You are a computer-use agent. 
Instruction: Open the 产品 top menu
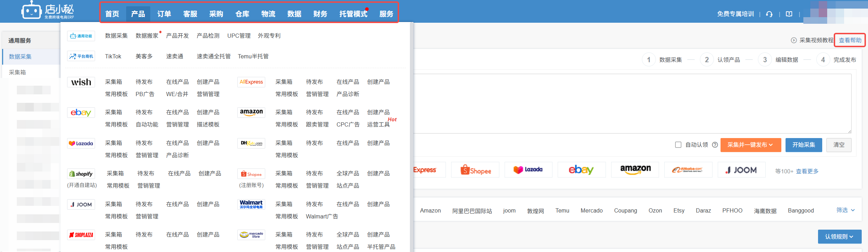click(x=138, y=14)
